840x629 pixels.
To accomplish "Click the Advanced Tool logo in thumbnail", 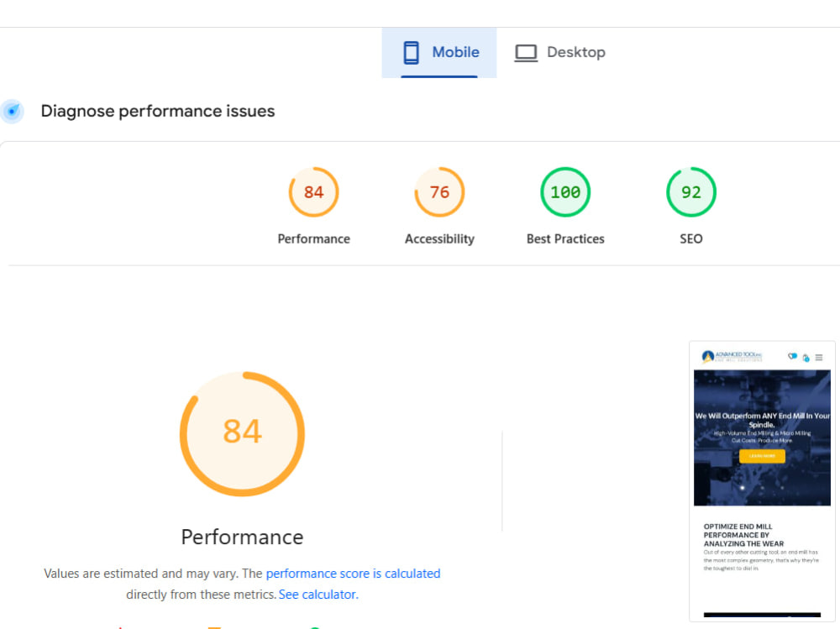I will pos(732,356).
